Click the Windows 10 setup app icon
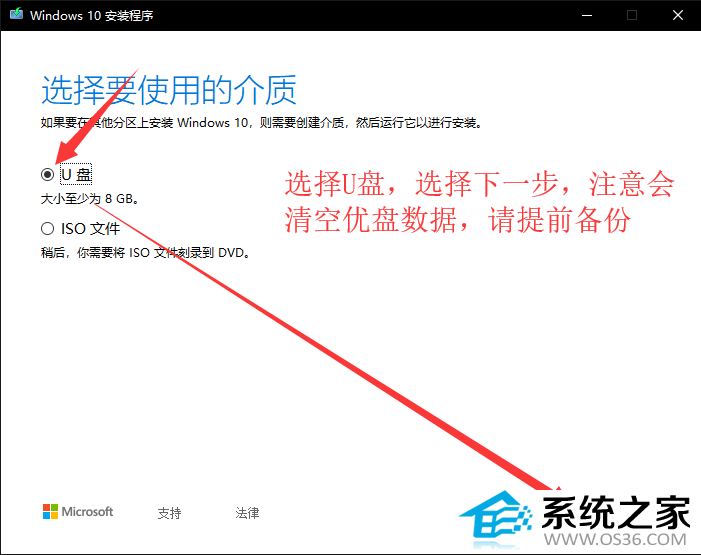 click(17, 14)
